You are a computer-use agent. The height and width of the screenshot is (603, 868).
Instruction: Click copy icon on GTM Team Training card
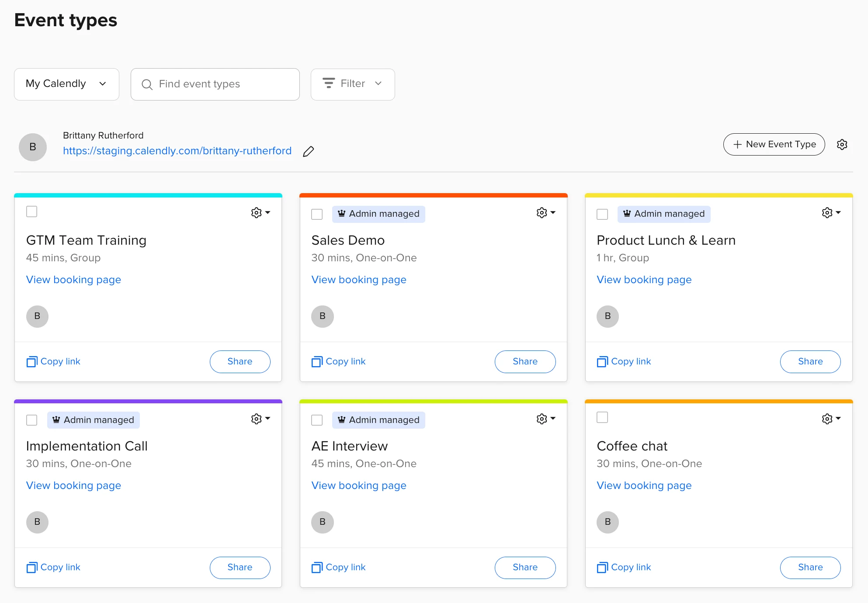32,362
